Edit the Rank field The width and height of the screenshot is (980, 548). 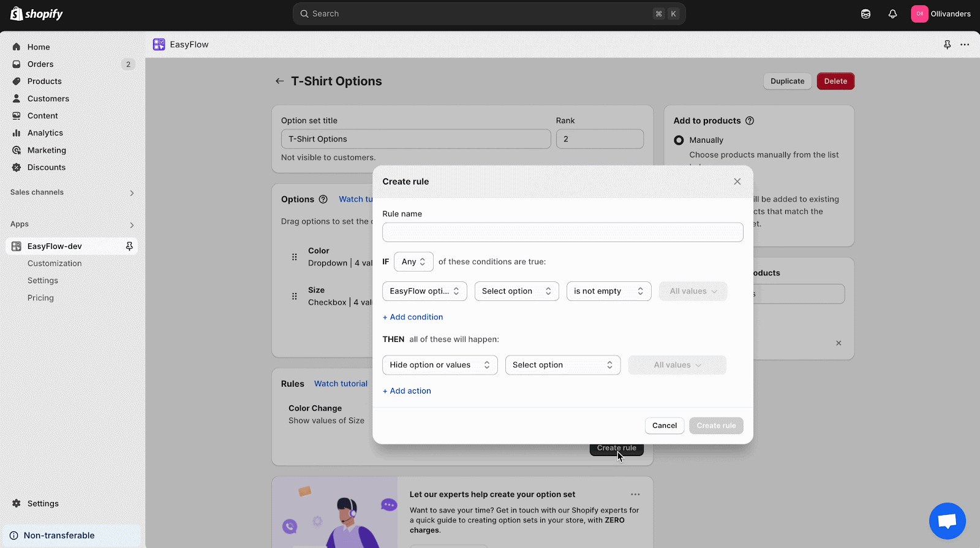tap(600, 139)
